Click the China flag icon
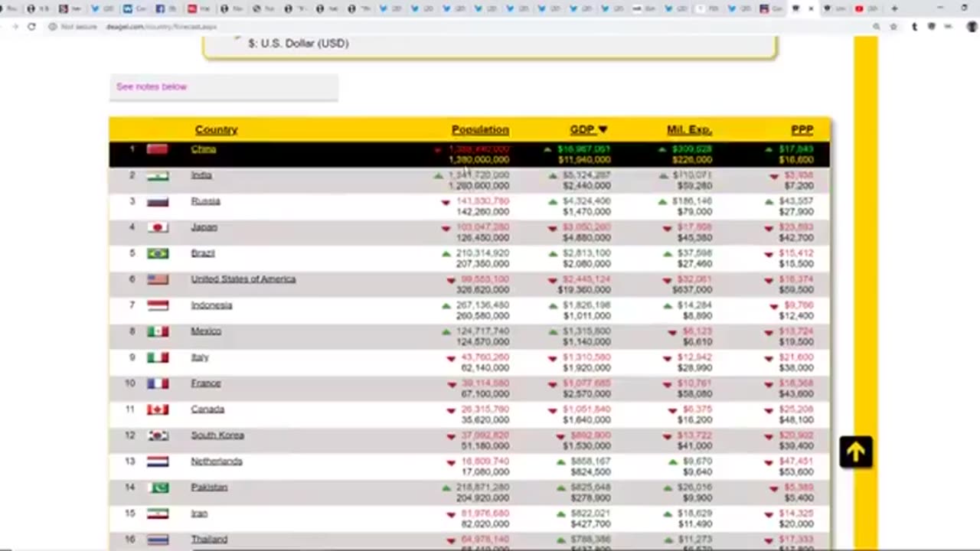 click(158, 149)
